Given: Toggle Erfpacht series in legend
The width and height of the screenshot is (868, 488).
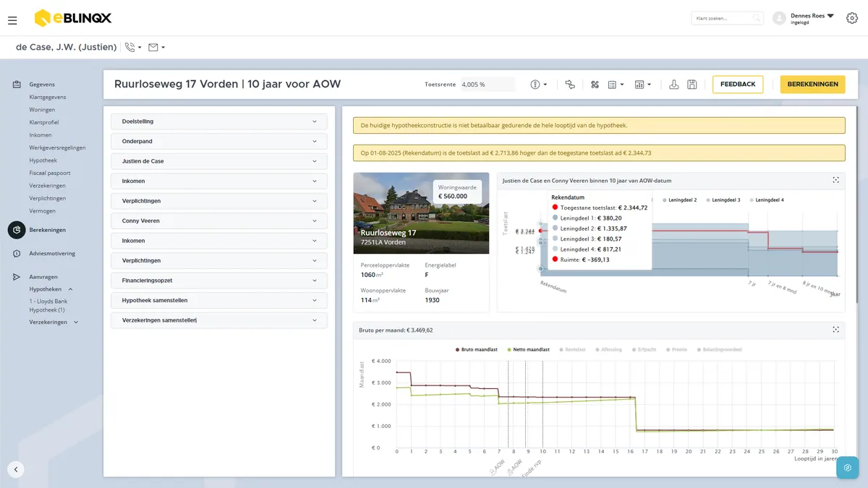Looking at the screenshot, I should coord(644,349).
